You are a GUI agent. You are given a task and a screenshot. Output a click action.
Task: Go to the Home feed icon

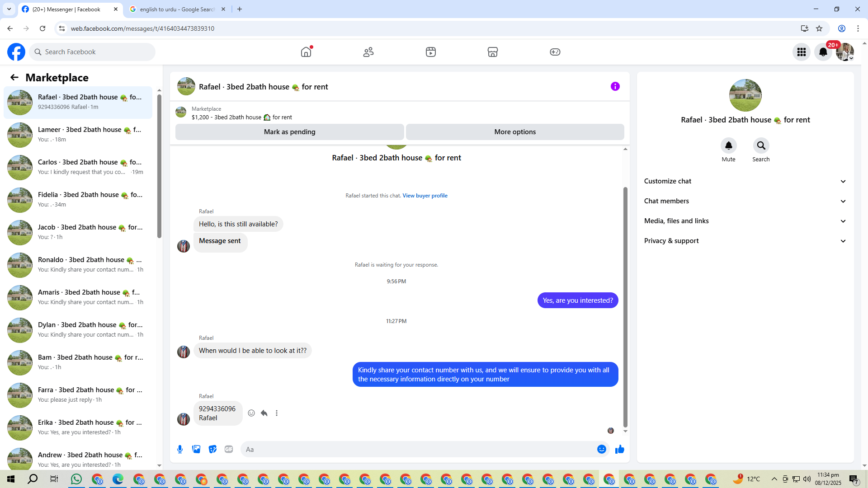[306, 52]
